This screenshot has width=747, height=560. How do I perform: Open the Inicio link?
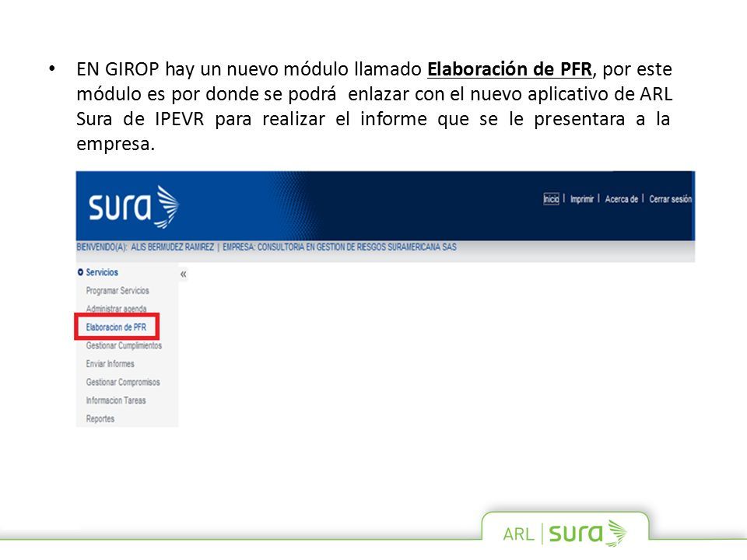[x=551, y=199]
